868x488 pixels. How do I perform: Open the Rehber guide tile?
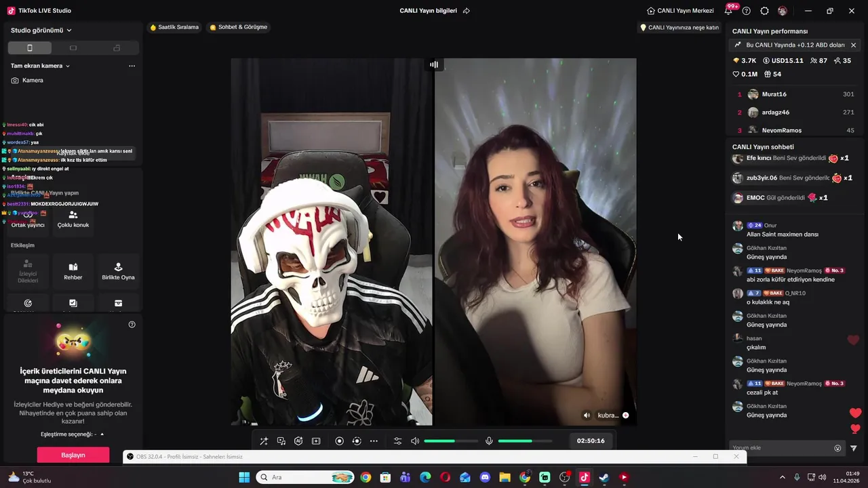(73, 272)
